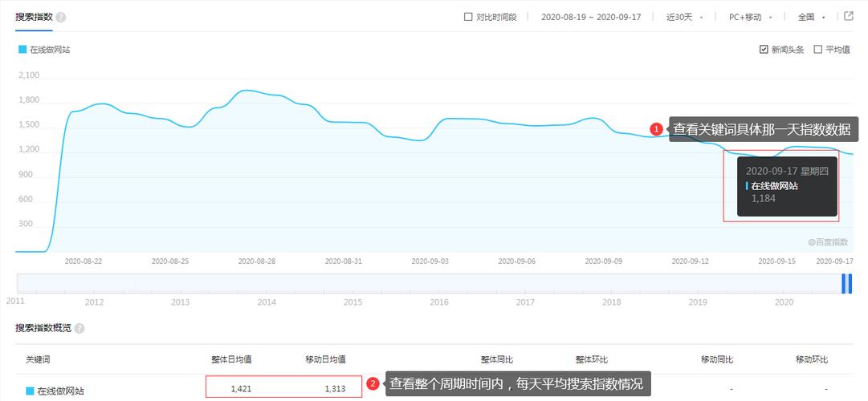Click the 在线做网站 keyword in the table row

point(61,391)
